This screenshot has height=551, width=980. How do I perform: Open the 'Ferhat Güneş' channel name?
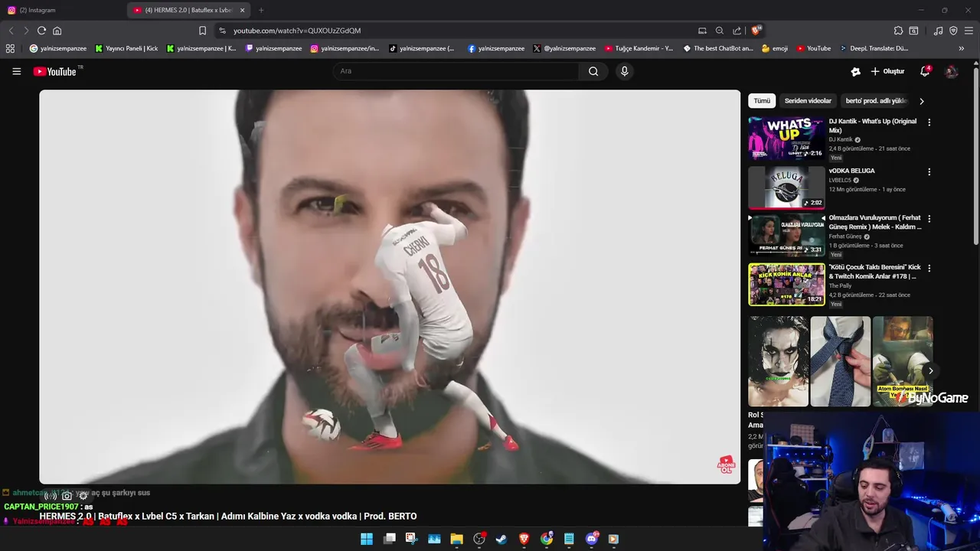tap(845, 236)
